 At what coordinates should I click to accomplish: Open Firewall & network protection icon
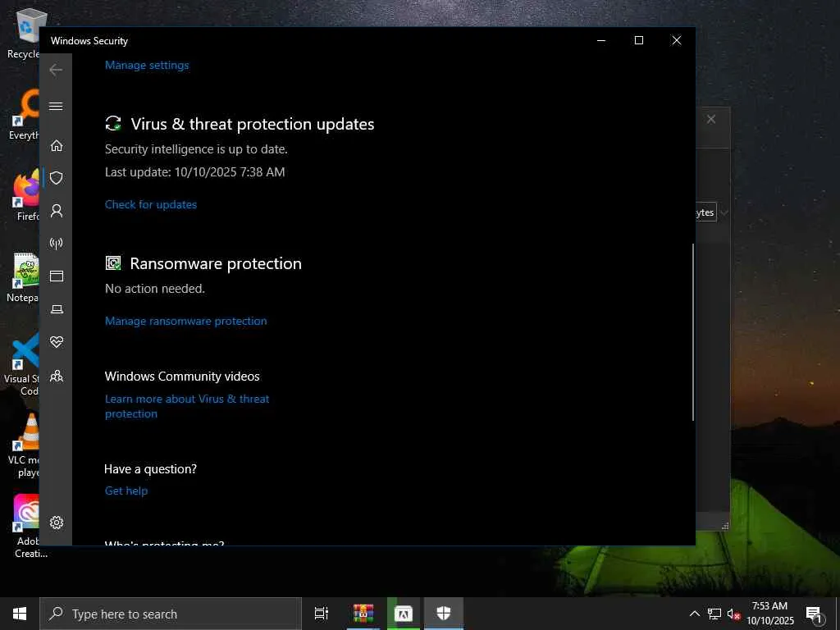[57, 243]
